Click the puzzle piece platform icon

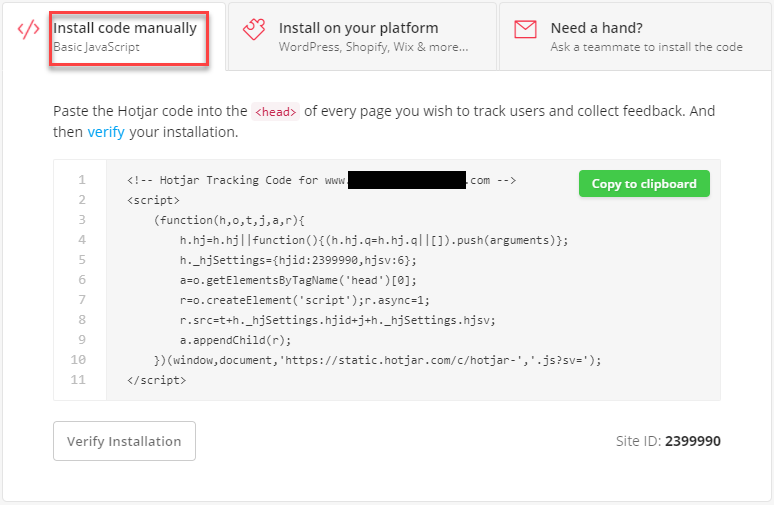pos(254,29)
